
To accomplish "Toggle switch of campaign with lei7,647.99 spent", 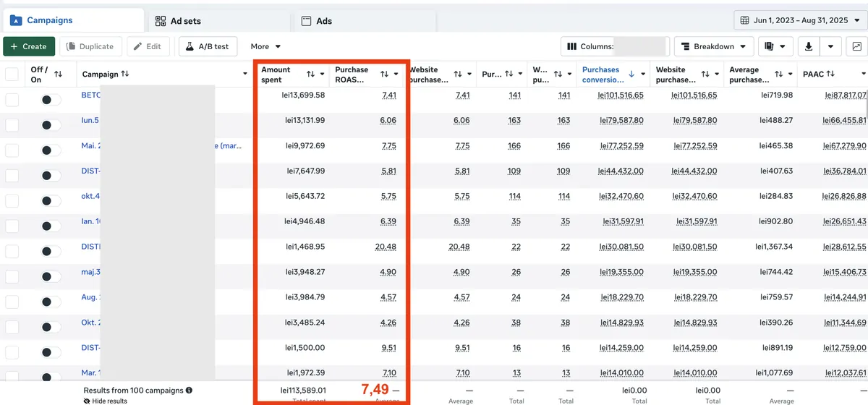I will tap(51, 176).
